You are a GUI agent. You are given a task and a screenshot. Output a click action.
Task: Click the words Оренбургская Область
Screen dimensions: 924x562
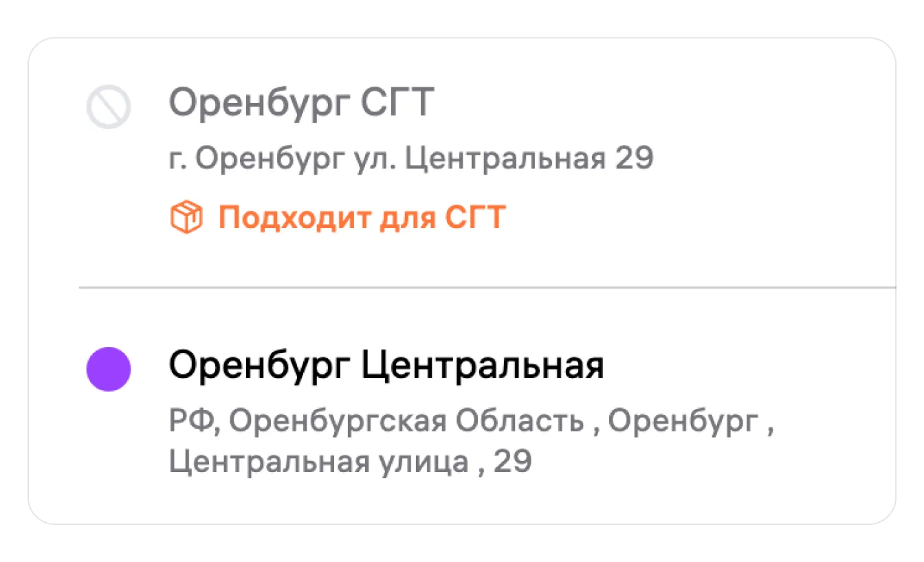click(406, 421)
